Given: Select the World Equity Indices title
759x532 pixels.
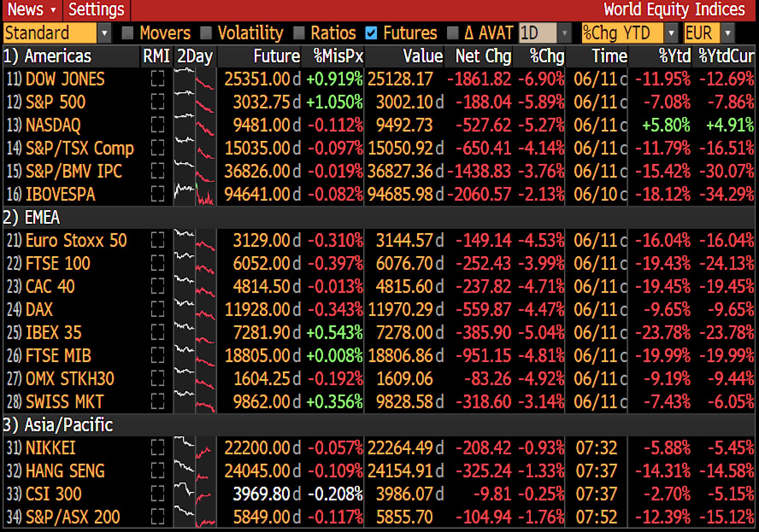Looking at the screenshot, I should [674, 9].
